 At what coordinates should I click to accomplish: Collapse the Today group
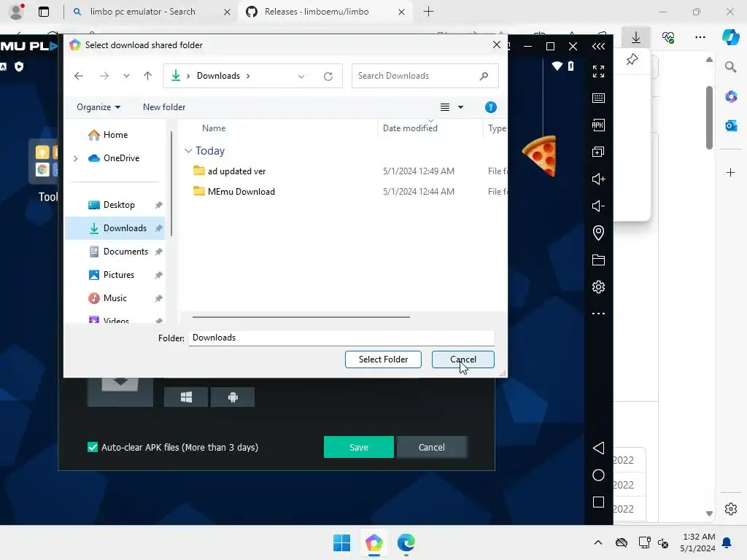[189, 151]
